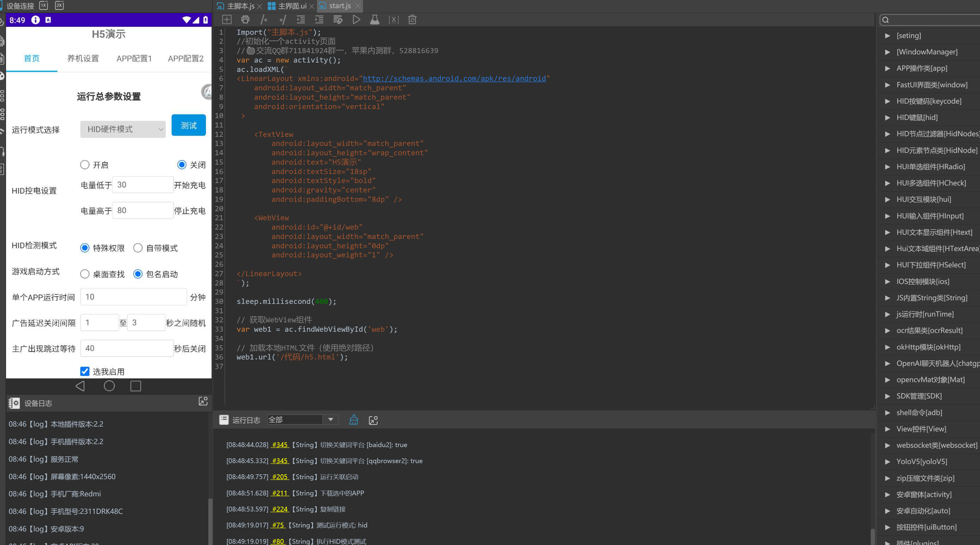Click the print icon in editor toolbar
Screen dimensions: 980x545
pos(245,20)
